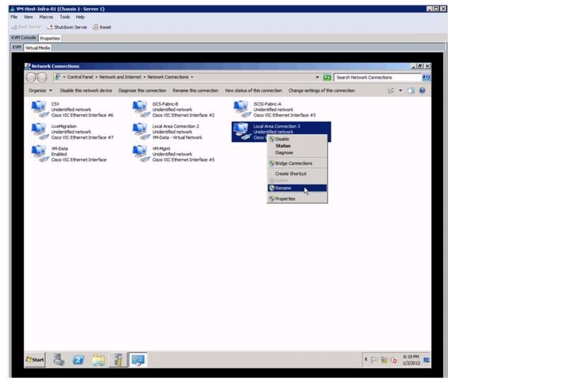Go forward in Network Connections window

click(42, 78)
